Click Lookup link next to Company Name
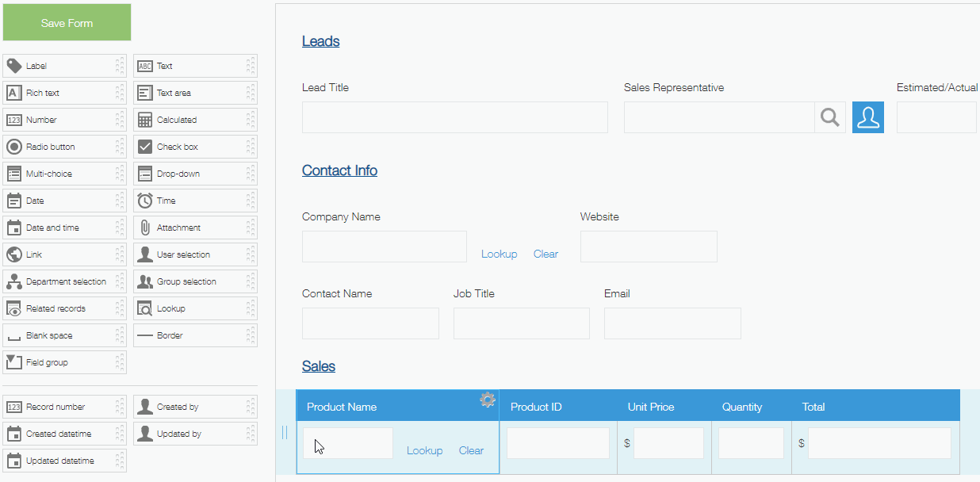The width and height of the screenshot is (980, 482). [x=499, y=254]
